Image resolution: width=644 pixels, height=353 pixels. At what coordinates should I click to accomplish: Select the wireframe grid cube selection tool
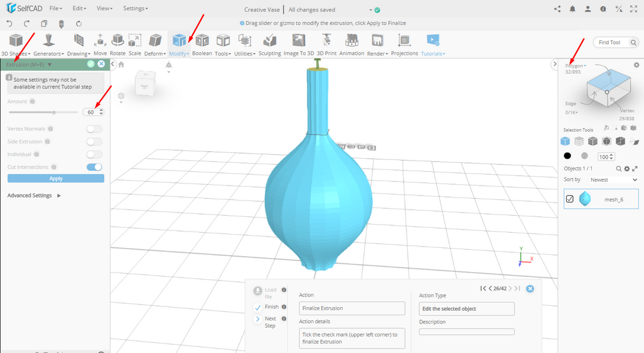point(579,142)
